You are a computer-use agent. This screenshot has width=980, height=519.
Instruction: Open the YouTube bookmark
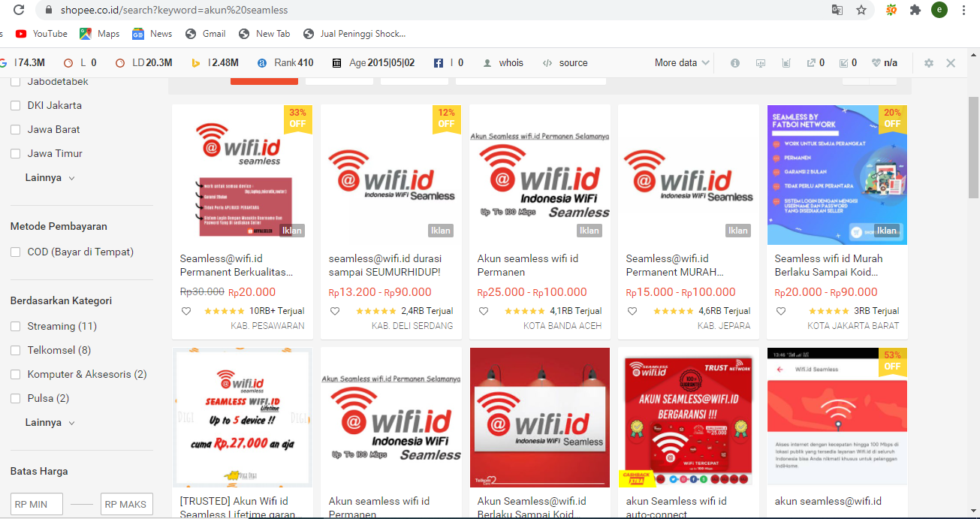41,34
